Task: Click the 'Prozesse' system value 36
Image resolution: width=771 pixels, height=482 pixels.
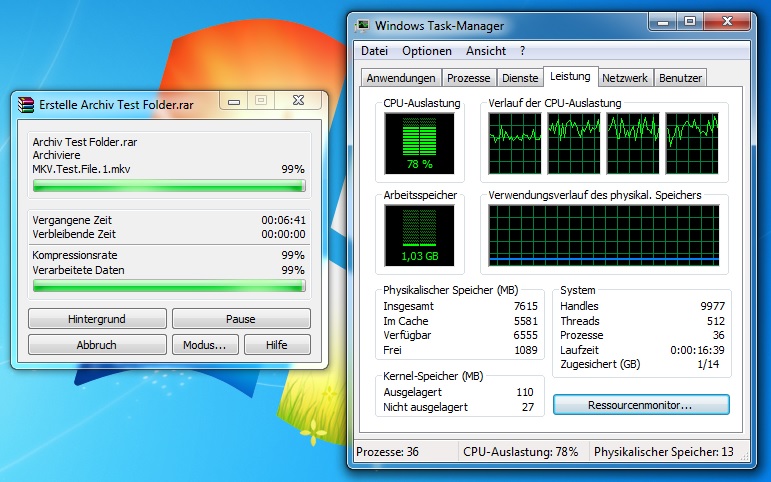Action: click(x=718, y=335)
